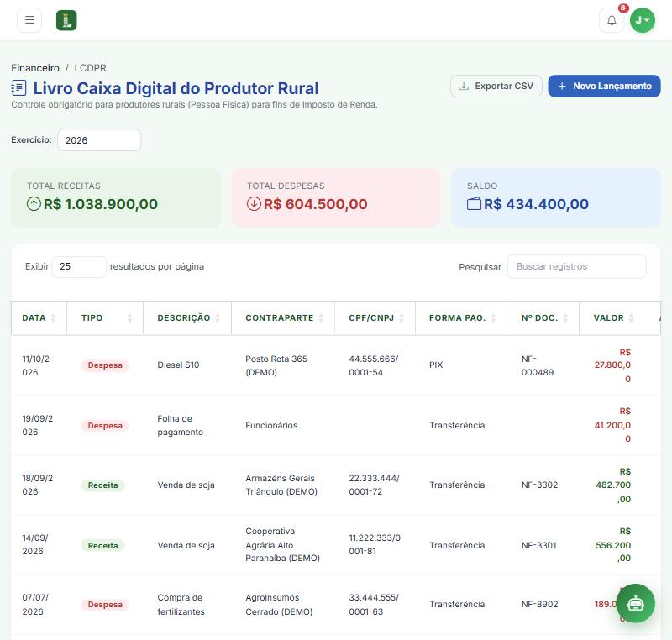The height and width of the screenshot is (640, 672).
Task: Go to Financeiro breadcrumb
Action: point(35,68)
